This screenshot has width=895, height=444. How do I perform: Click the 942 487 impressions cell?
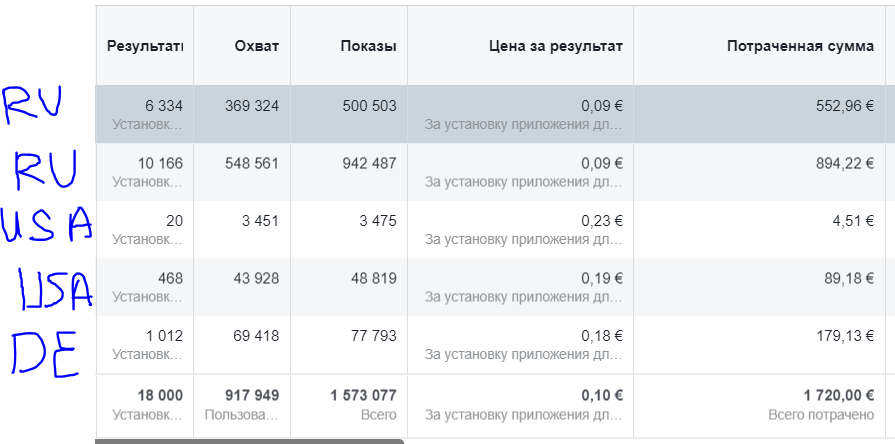coord(368,163)
